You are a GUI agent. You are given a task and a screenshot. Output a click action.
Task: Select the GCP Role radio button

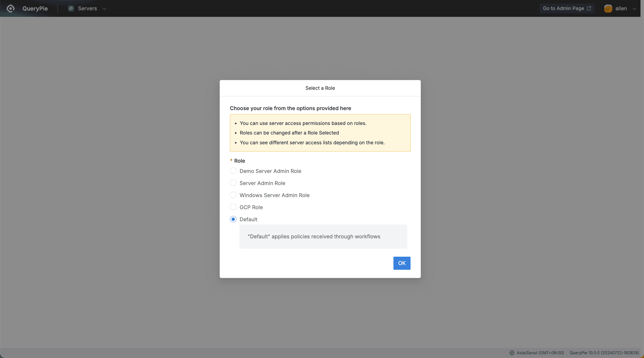(233, 207)
